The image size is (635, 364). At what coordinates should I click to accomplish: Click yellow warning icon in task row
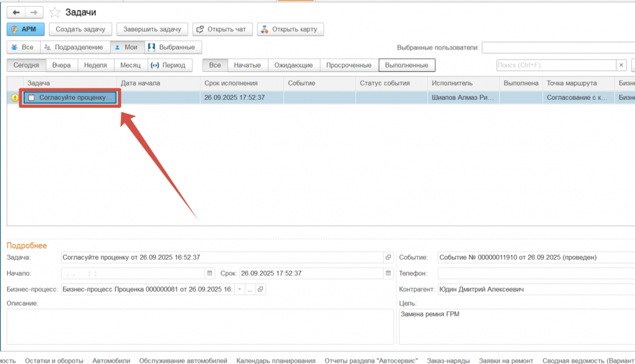pos(15,97)
